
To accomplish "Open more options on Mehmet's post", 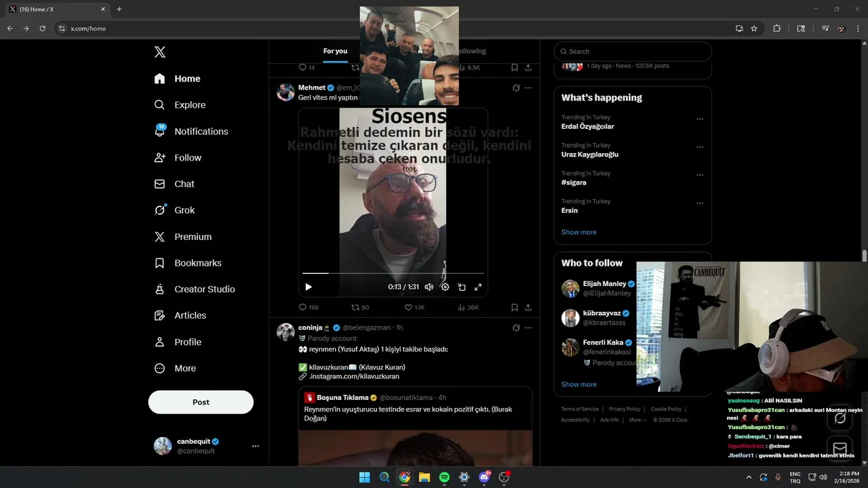I will [528, 88].
